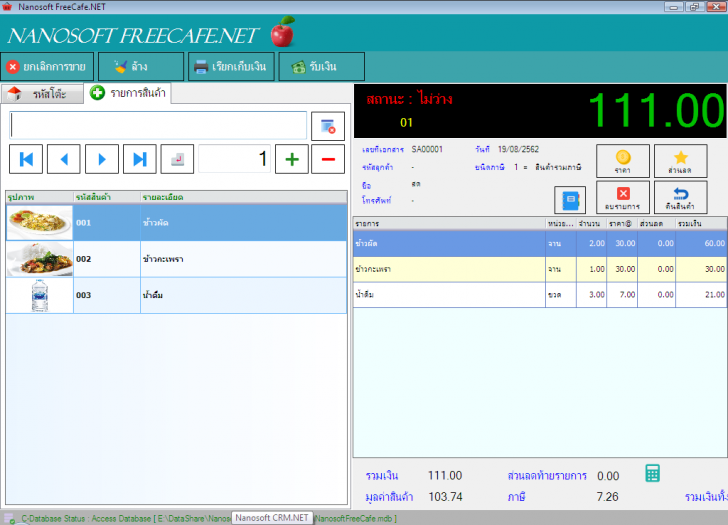Click the product search input field
728x525 pixels.
click(x=158, y=126)
